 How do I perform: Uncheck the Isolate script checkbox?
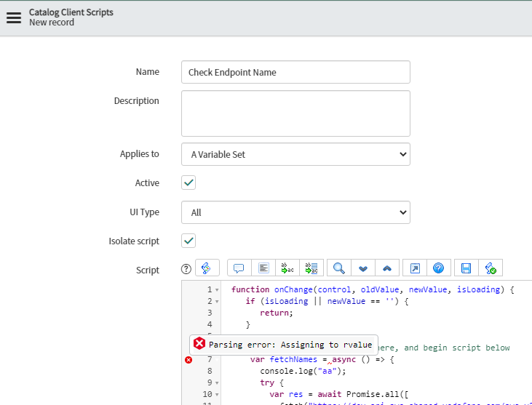point(188,241)
